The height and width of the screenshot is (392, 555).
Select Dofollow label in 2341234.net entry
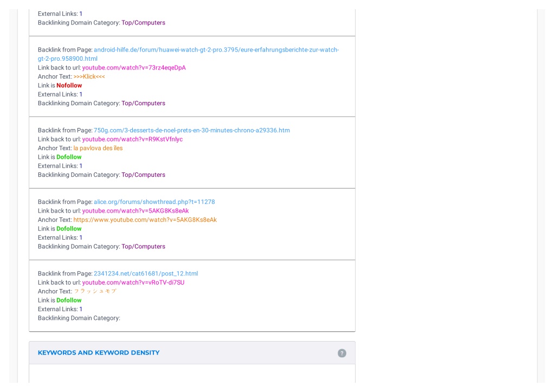pyautogui.click(x=69, y=300)
